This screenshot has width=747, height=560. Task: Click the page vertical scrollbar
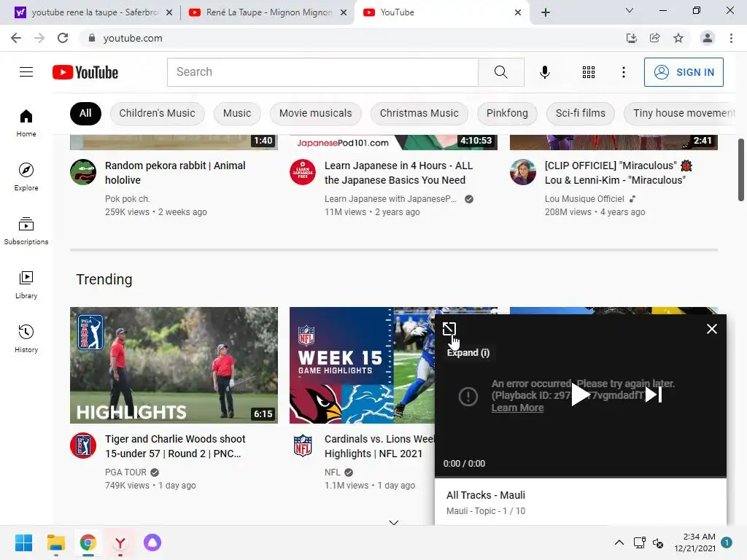[x=741, y=170]
